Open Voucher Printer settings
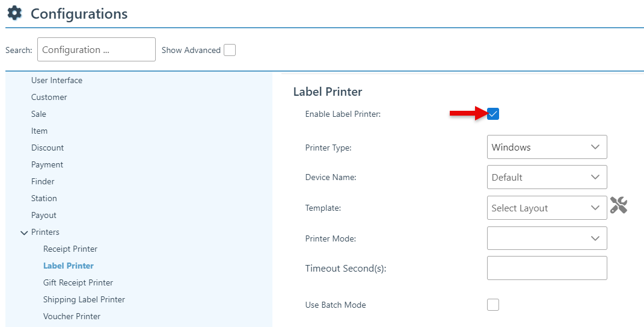 (x=72, y=316)
